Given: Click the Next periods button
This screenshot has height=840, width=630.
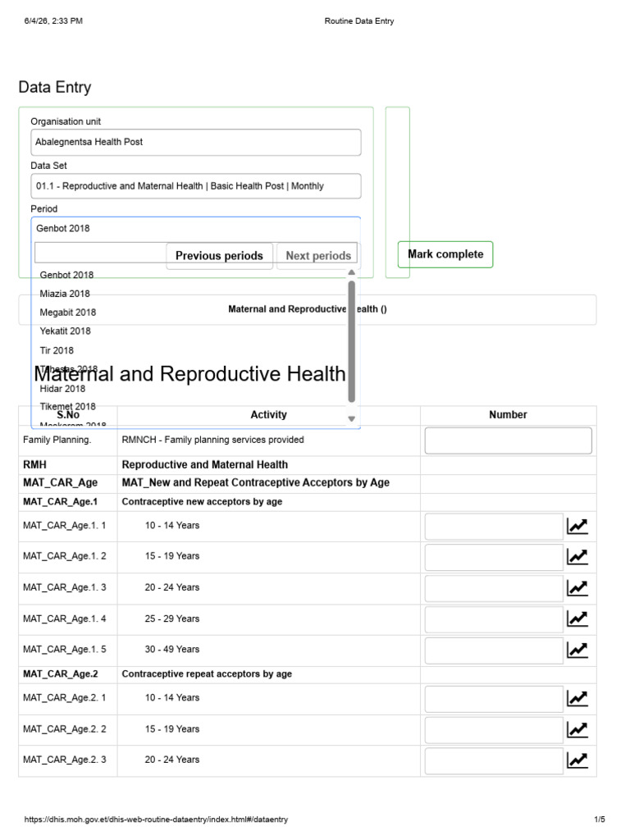Looking at the screenshot, I should click(318, 256).
